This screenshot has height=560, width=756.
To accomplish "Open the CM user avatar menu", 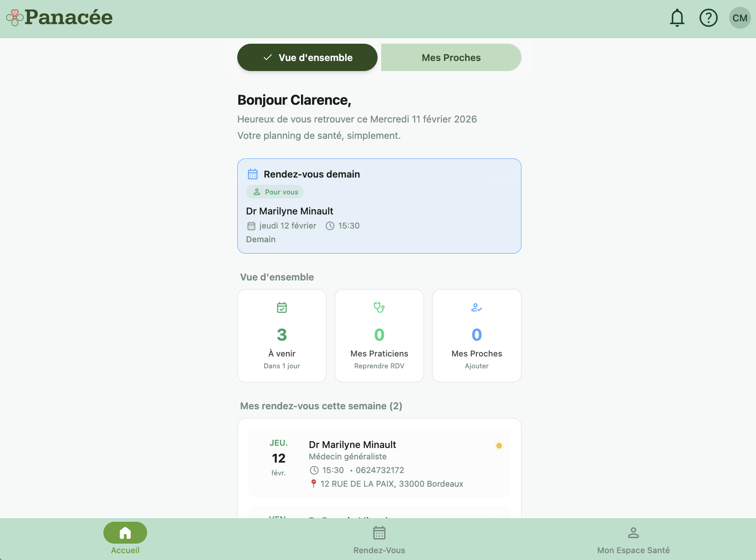I will point(740,18).
